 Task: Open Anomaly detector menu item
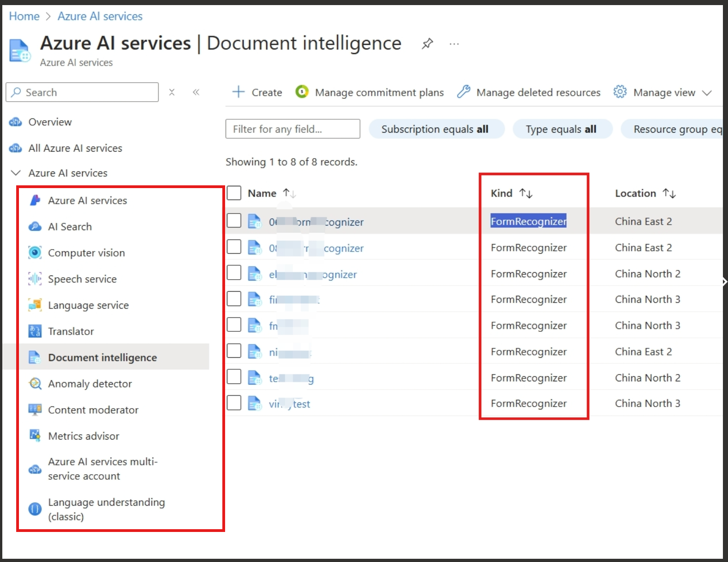(x=90, y=384)
